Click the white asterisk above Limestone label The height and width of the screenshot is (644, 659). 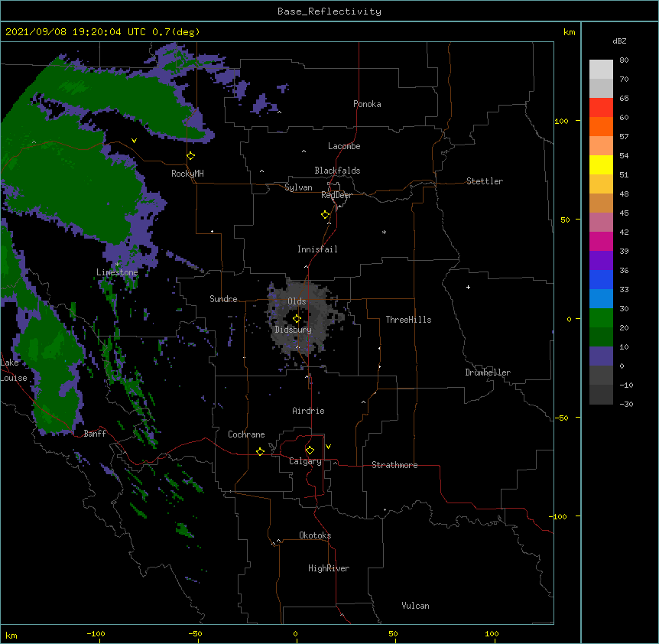117,265
